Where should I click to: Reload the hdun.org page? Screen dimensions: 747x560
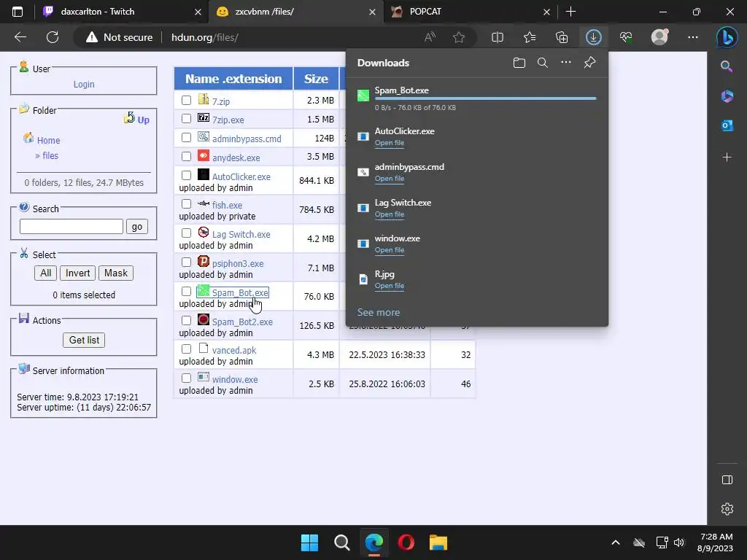pyautogui.click(x=53, y=37)
